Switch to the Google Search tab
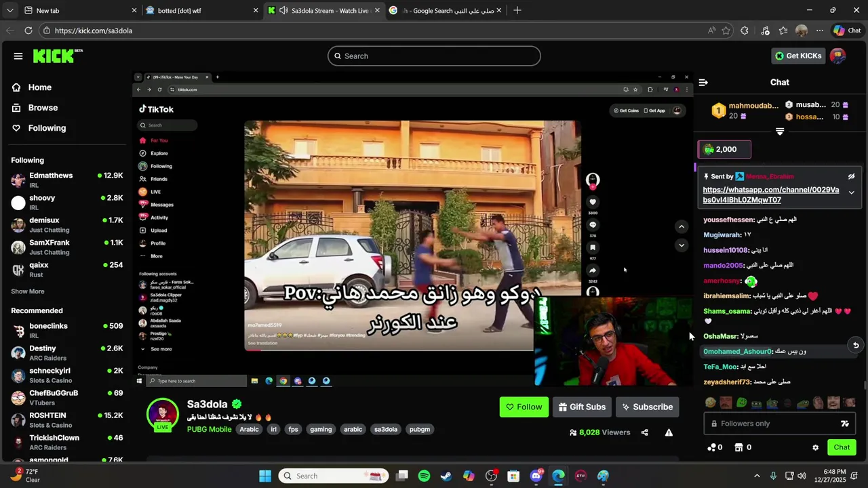Viewport: 868px width, 488px height. tap(444, 10)
